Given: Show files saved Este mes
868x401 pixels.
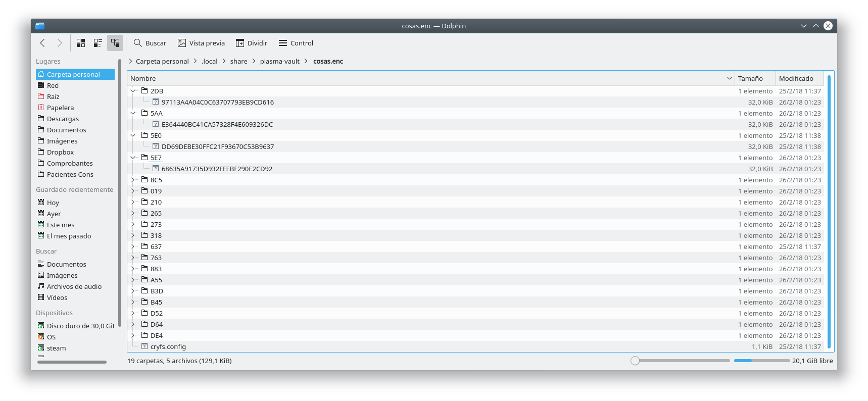Looking at the screenshot, I should click(x=75, y=225).
